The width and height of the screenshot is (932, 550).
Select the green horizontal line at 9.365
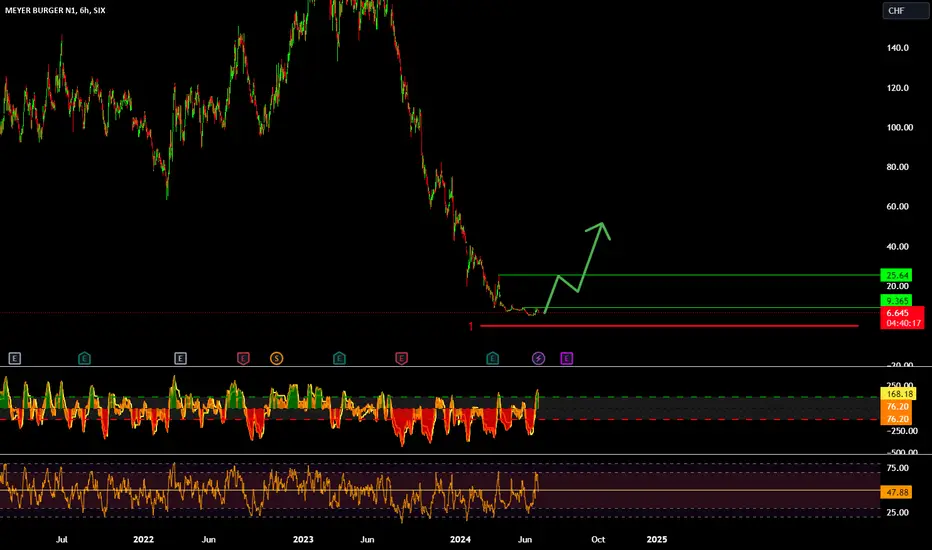[x=701, y=308]
